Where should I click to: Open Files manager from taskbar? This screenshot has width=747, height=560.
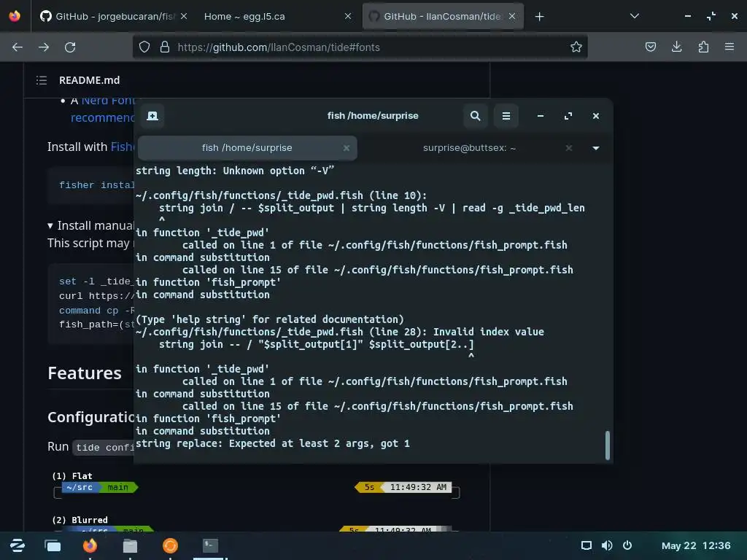pos(130,545)
